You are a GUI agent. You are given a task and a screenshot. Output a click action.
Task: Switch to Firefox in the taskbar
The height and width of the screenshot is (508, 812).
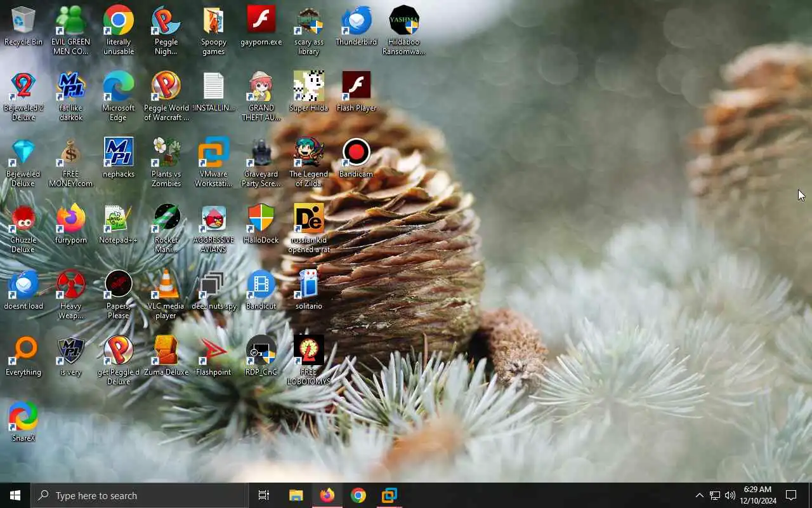[327, 495]
